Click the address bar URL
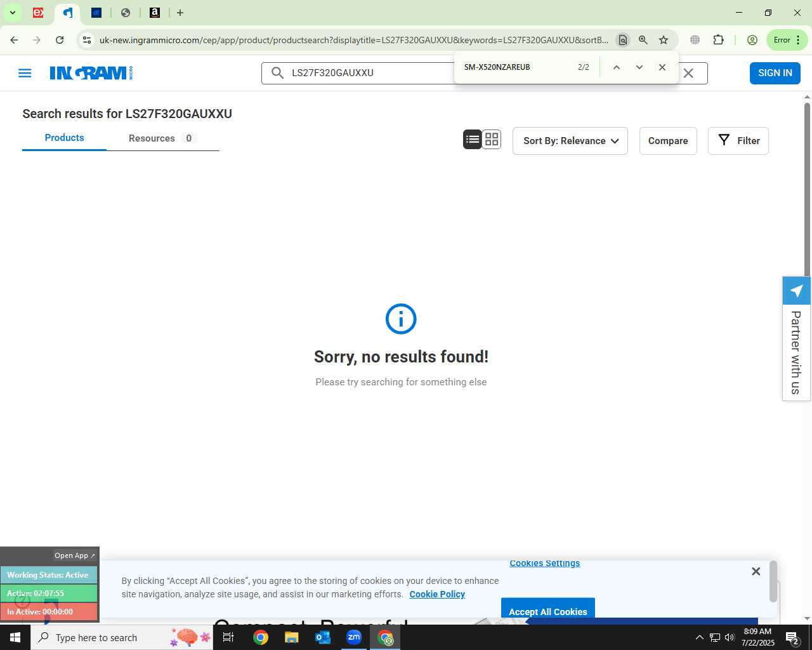Viewport: 812px width, 650px height. click(353, 40)
